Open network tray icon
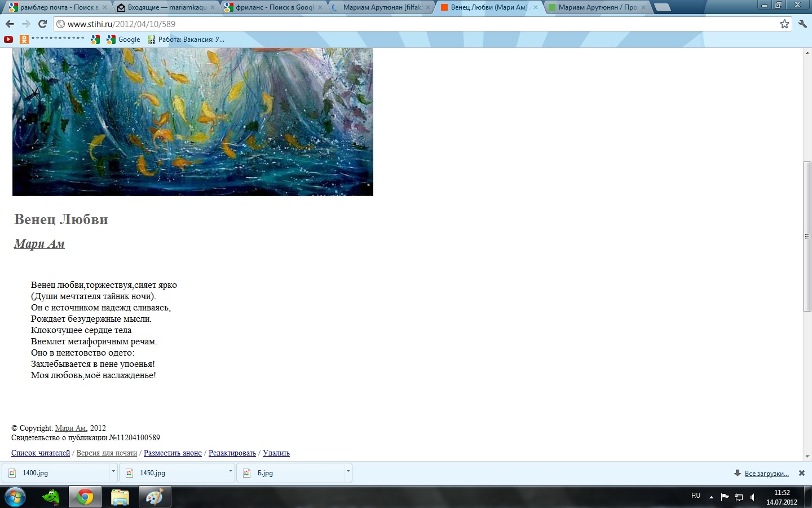This screenshot has width=812, height=508. coord(739,497)
